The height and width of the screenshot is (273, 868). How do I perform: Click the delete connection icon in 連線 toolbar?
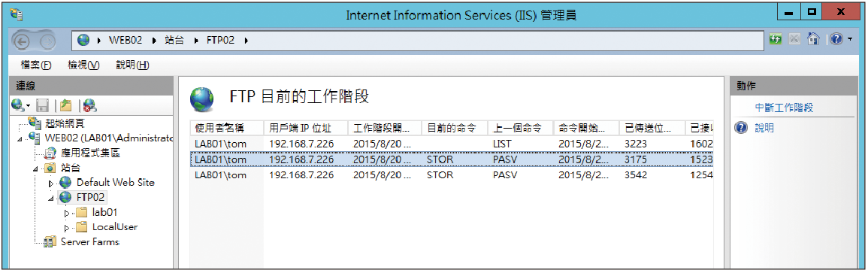click(89, 105)
